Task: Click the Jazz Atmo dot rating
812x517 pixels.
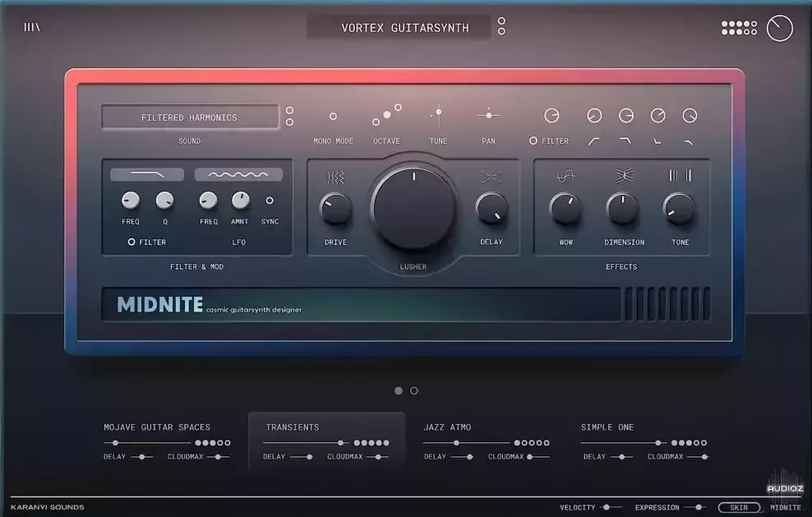Action: (x=532, y=443)
